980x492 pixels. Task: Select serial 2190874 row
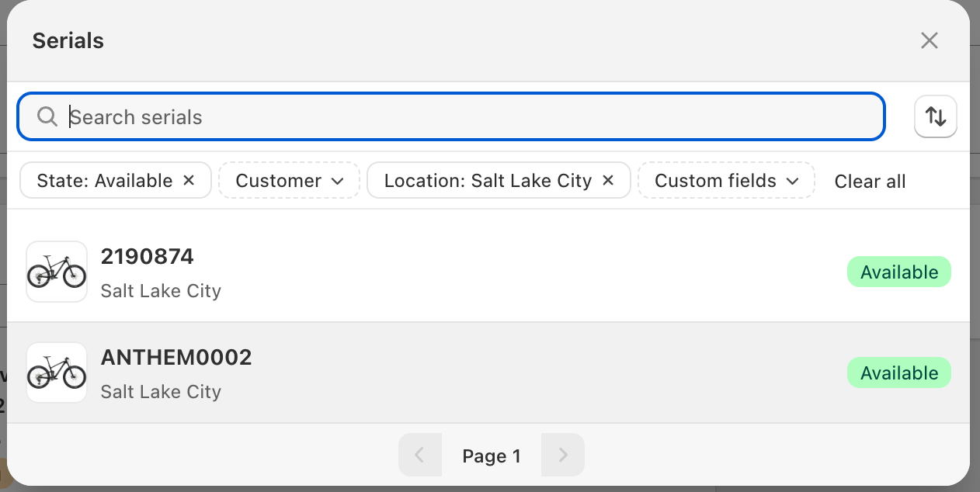[x=466, y=272]
